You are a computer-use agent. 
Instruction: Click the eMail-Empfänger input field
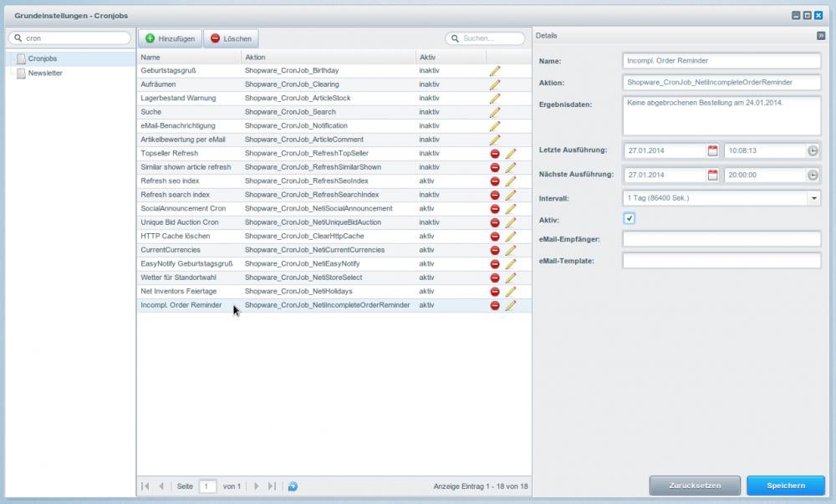(x=721, y=239)
